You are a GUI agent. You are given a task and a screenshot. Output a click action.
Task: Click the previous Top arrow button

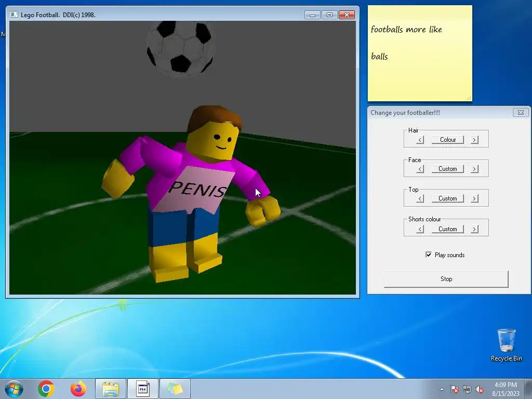coord(420,198)
